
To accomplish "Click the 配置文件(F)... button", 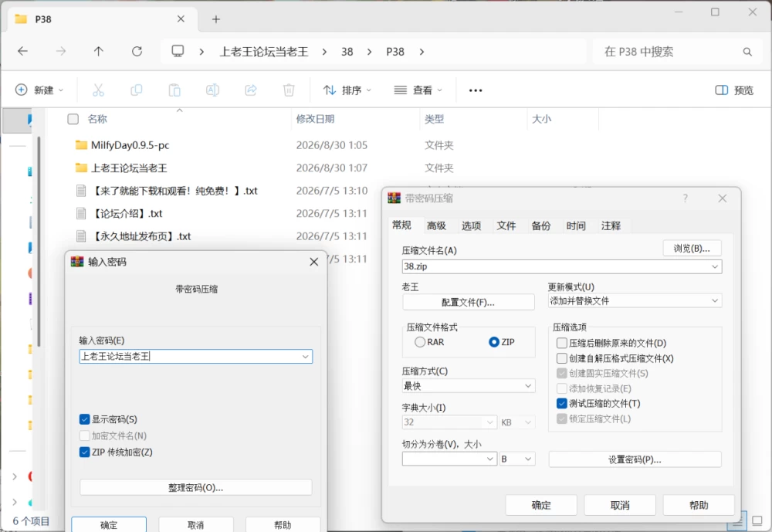I will [x=469, y=302].
